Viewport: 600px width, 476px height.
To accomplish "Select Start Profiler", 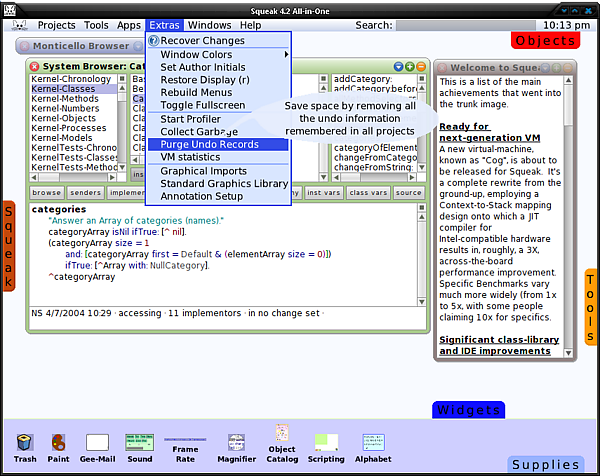I will coord(218,119).
